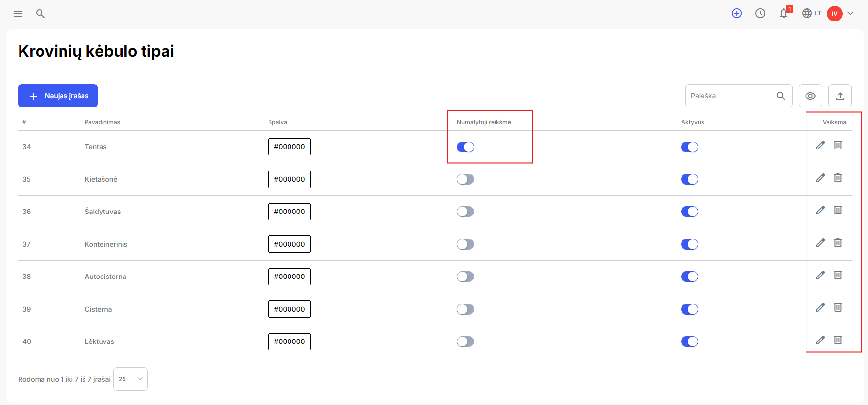Image resolution: width=868 pixels, height=405 pixels.
Task: Turn off default value toggle for Tentas
Action: [465, 147]
